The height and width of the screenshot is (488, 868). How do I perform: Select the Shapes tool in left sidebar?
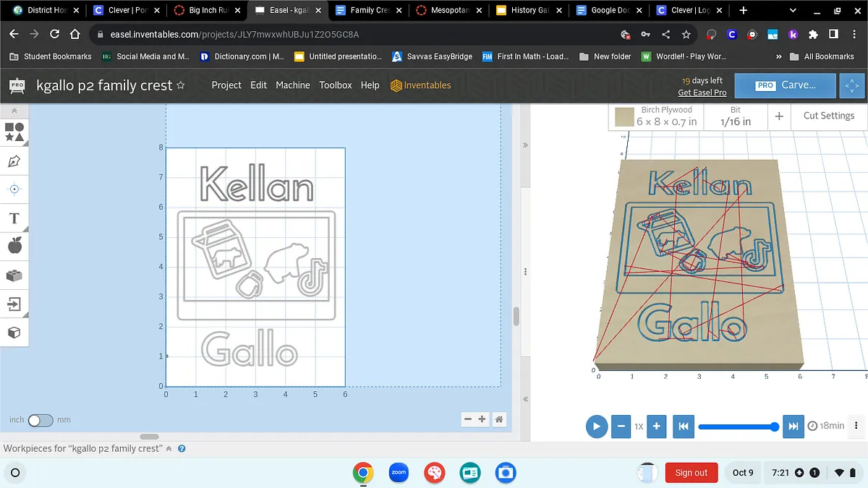[x=14, y=132]
